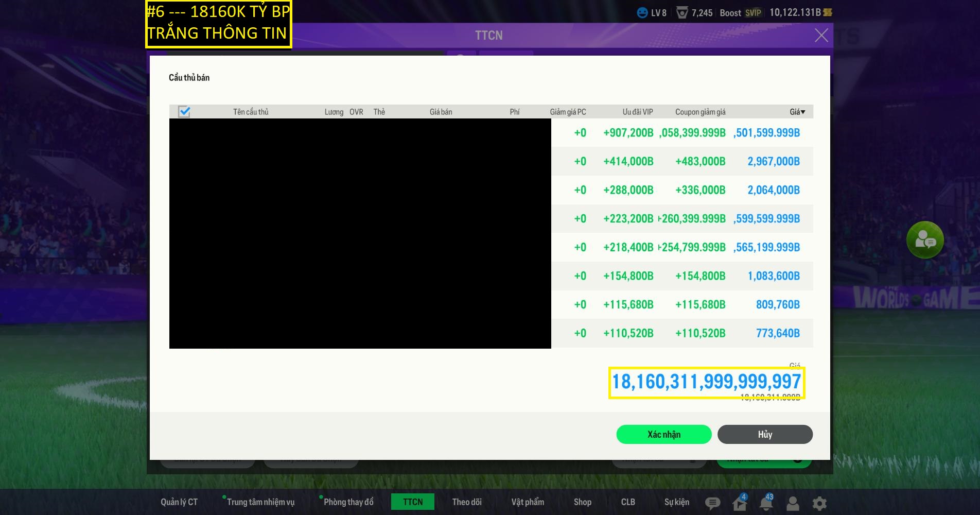Viewport: 980px width, 515px height.
Task: Select the TTCN tab in bottom bar
Action: tap(413, 502)
